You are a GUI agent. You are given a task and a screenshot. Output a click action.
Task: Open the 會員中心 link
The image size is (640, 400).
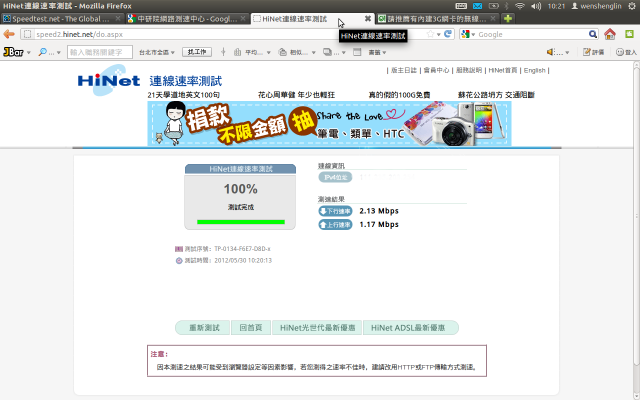(436, 70)
